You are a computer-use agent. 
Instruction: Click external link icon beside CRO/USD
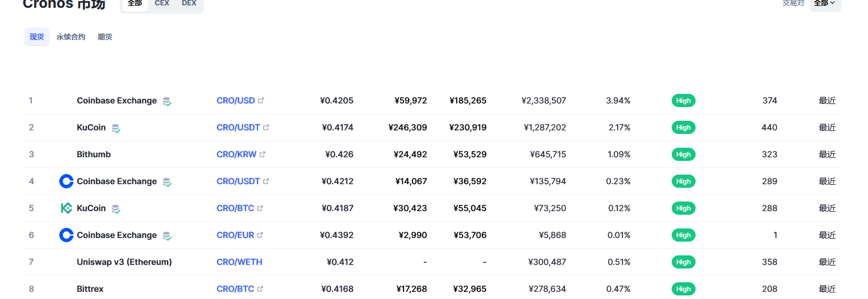(261, 100)
